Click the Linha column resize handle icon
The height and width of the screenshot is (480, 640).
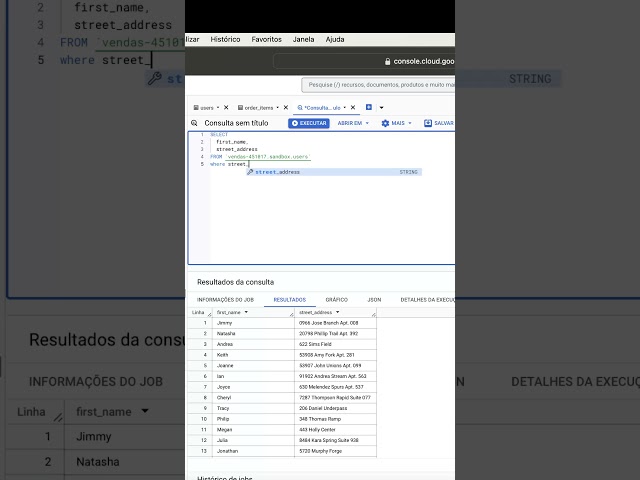[x=209, y=314]
